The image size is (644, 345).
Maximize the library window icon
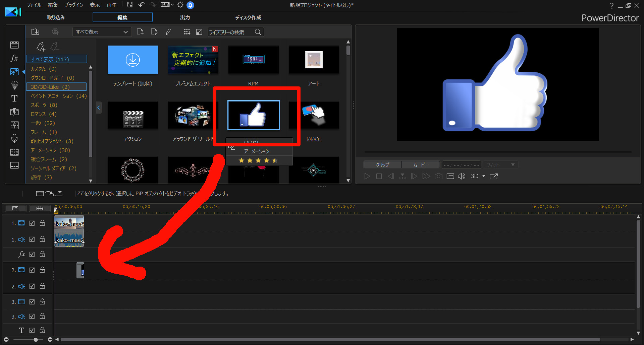click(199, 32)
